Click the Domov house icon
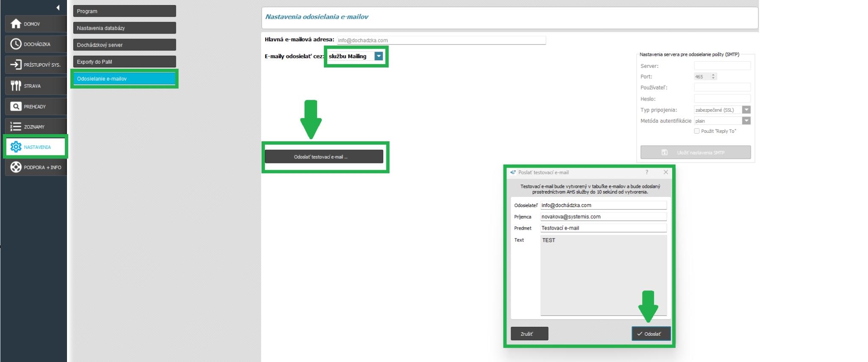 16,24
